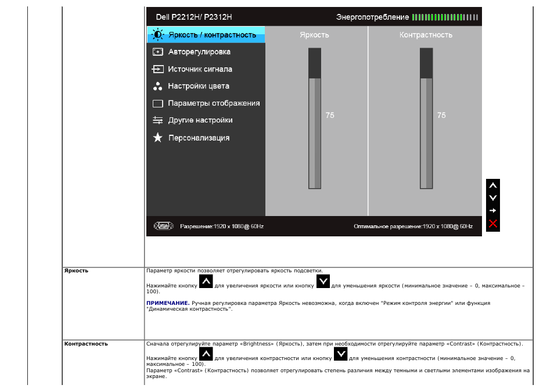
Task: Click the other settings sliders icon
Action: pos(157,120)
